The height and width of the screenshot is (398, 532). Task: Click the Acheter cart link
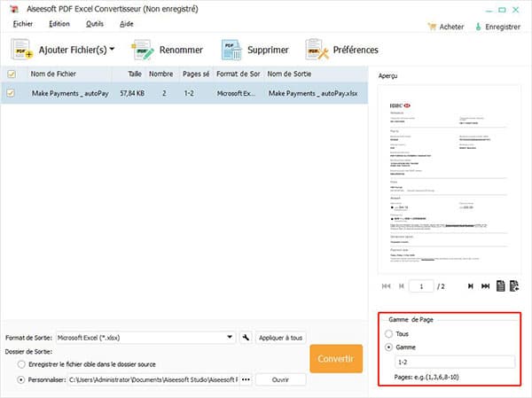(446, 27)
